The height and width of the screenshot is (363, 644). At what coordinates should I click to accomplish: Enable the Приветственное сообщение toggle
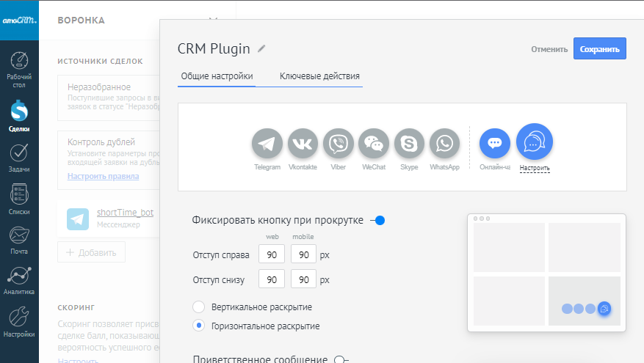pyautogui.click(x=341, y=359)
